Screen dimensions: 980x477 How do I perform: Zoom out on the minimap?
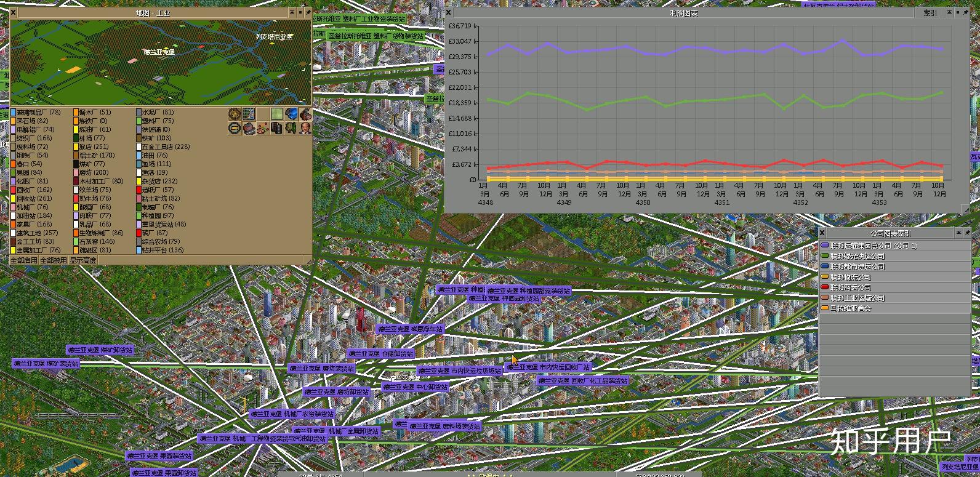point(235,129)
